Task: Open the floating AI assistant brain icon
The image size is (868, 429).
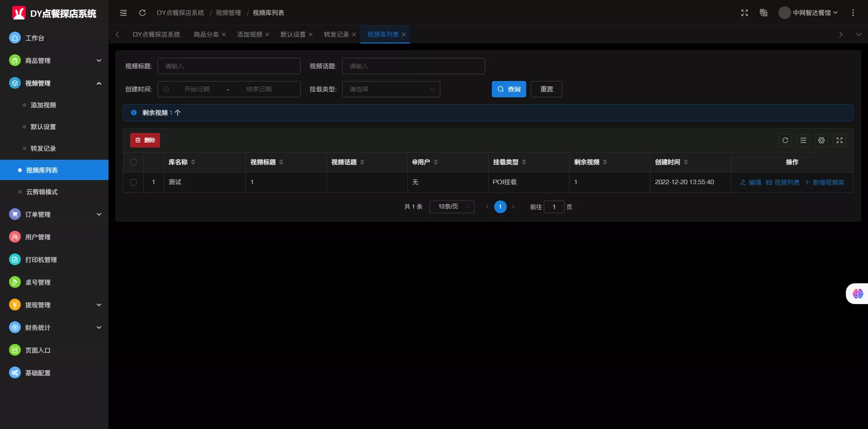Action: point(858,294)
